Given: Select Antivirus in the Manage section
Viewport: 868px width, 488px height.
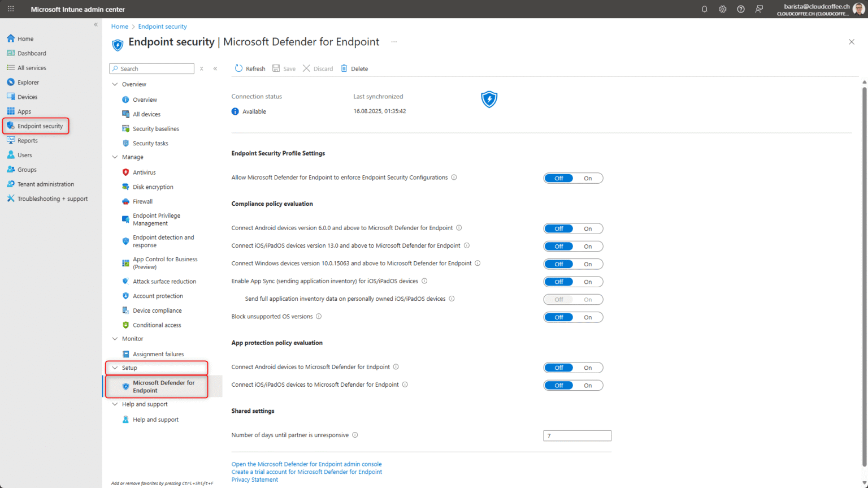Looking at the screenshot, I should click(x=144, y=172).
